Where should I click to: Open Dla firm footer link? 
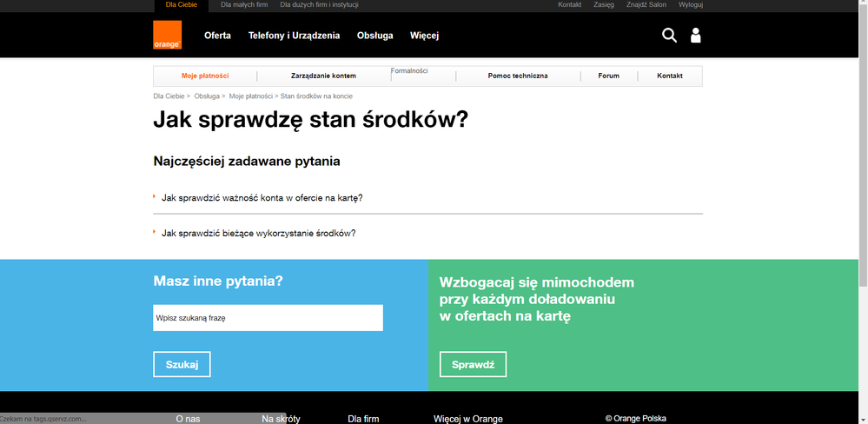coord(364,419)
